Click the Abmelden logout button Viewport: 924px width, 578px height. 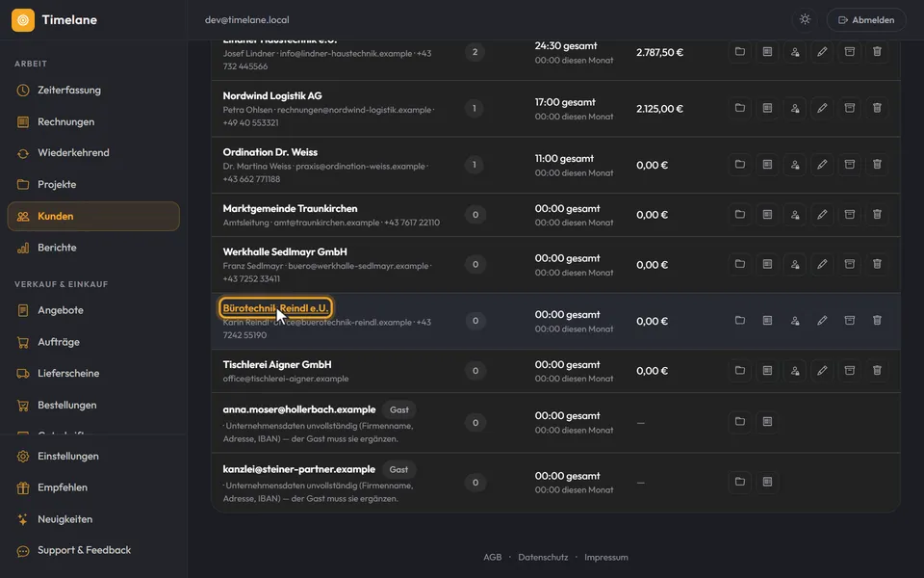point(866,19)
